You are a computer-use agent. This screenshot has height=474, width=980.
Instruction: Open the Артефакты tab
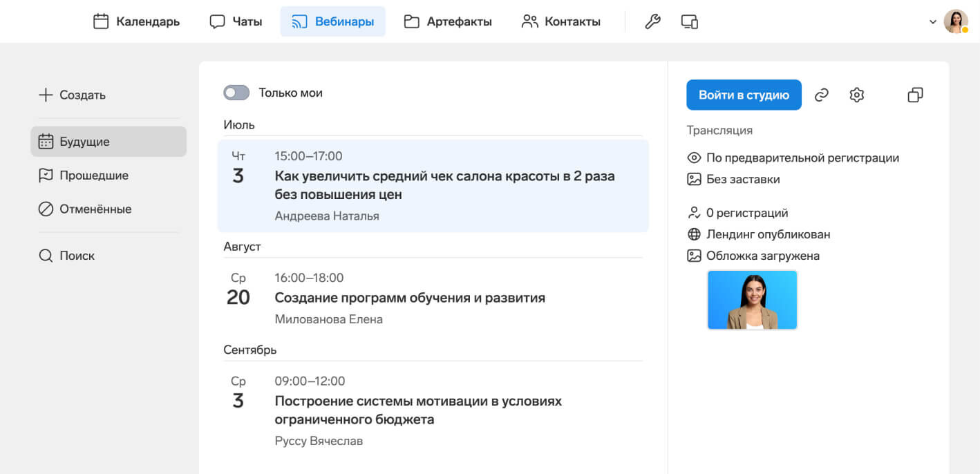click(x=448, y=21)
